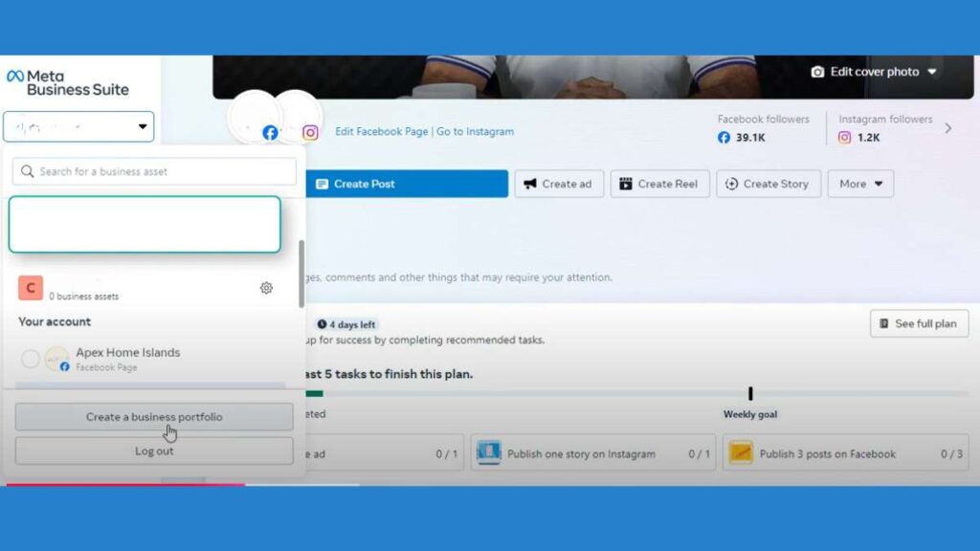Viewport: 980px width, 551px height.
Task: Click the plus-circle icon on Create Story
Action: [731, 184]
